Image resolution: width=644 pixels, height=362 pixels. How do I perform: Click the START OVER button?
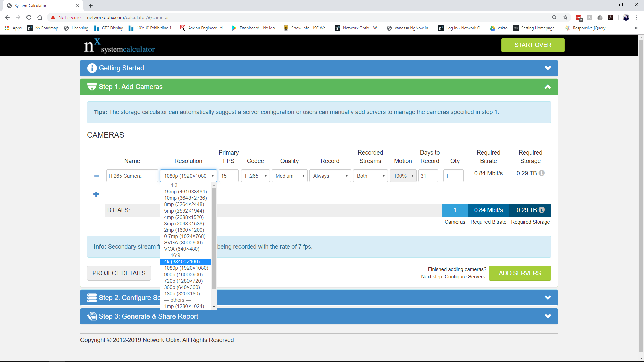click(x=533, y=45)
